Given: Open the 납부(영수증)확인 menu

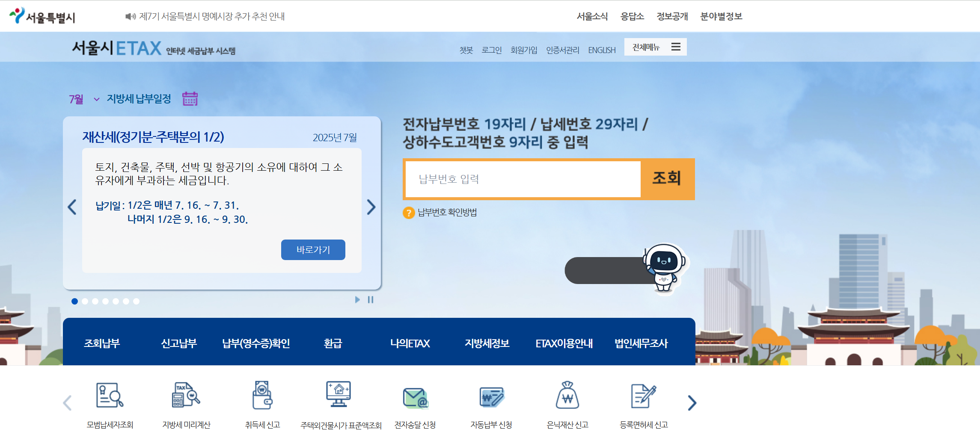Looking at the screenshot, I should click(256, 343).
